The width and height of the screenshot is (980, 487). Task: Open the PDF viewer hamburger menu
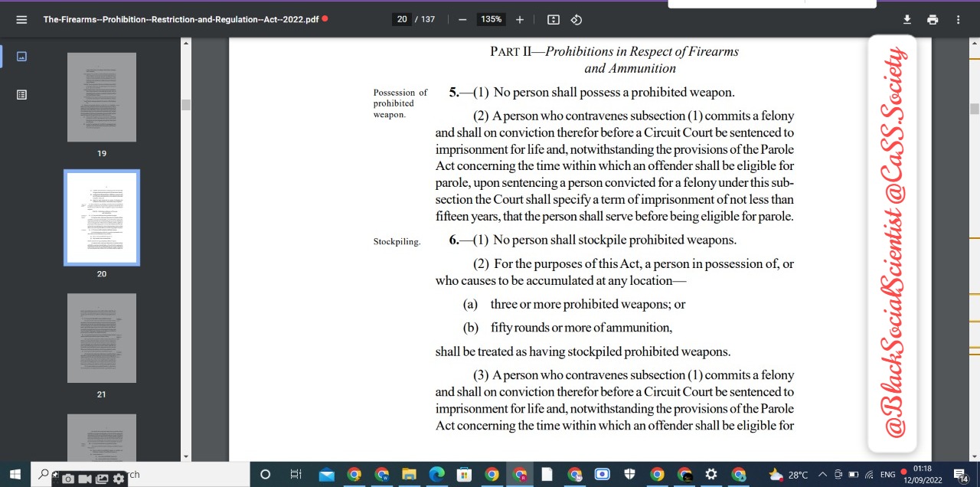click(21, 19)
